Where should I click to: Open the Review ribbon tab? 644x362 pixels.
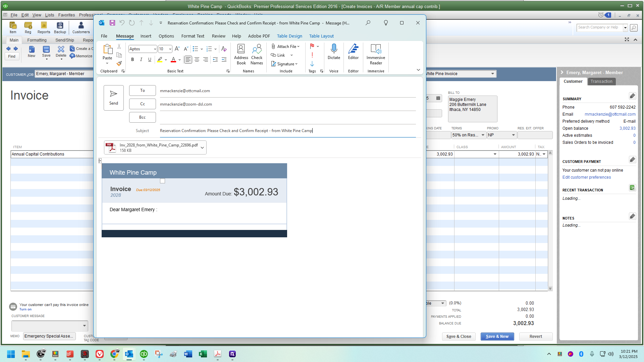(x=218, y=36)
